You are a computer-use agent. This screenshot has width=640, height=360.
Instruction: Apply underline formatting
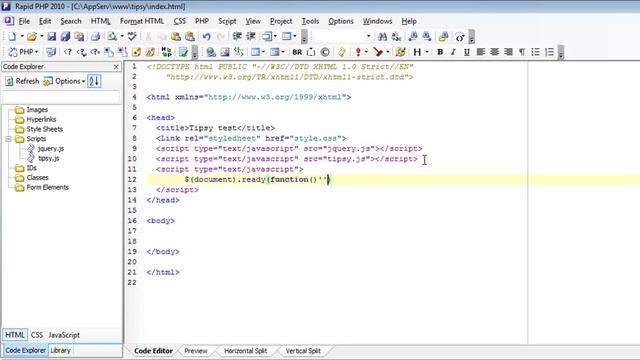[467, 52]
